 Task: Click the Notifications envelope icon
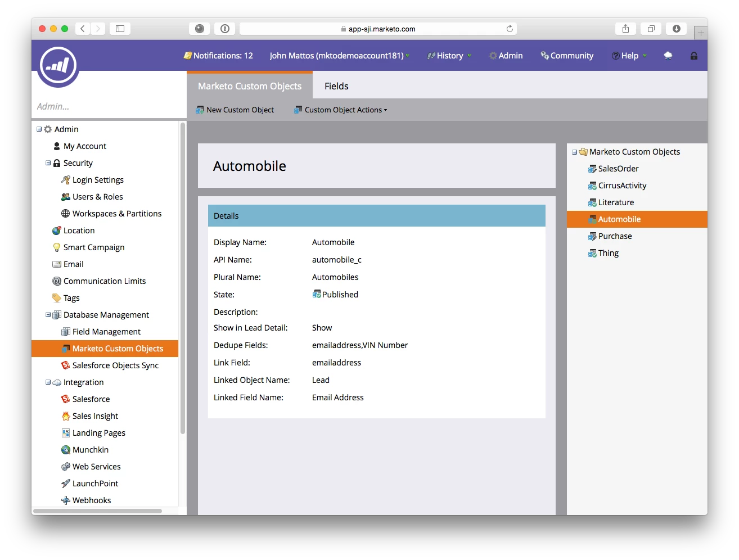pyautogui.click(x=188, y=56)
